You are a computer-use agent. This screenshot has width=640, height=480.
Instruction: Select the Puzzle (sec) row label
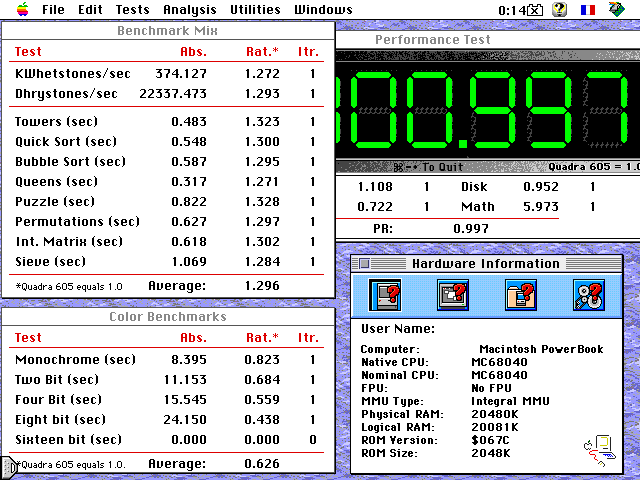[55, 202]
